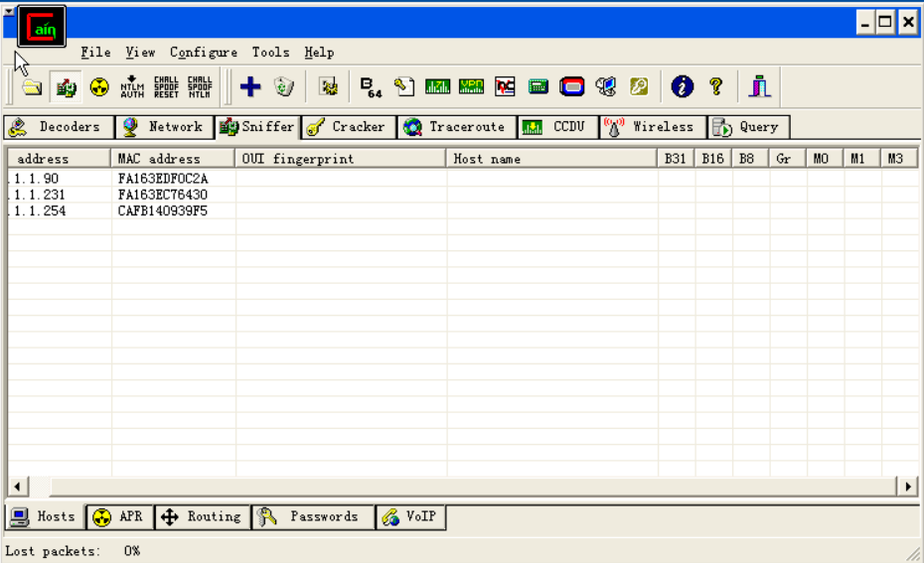Screen dimensions: 924x563
Task: Open the Help menu
Action: (x=319, y=53)
